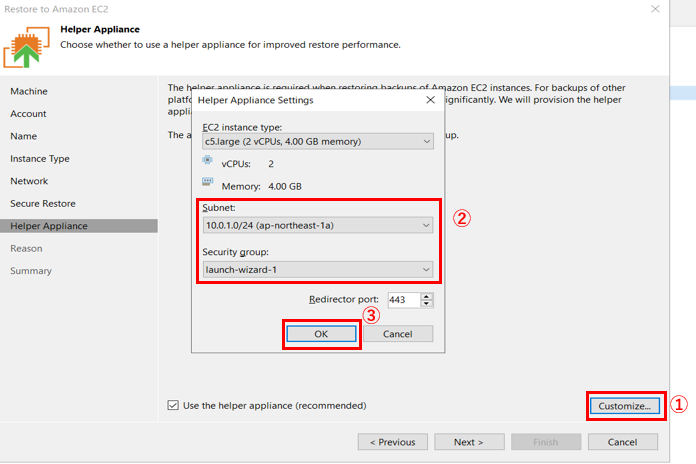The image size is (696, 464).
Task: Decrease the Redirector port value
Action: click(426, 304)
